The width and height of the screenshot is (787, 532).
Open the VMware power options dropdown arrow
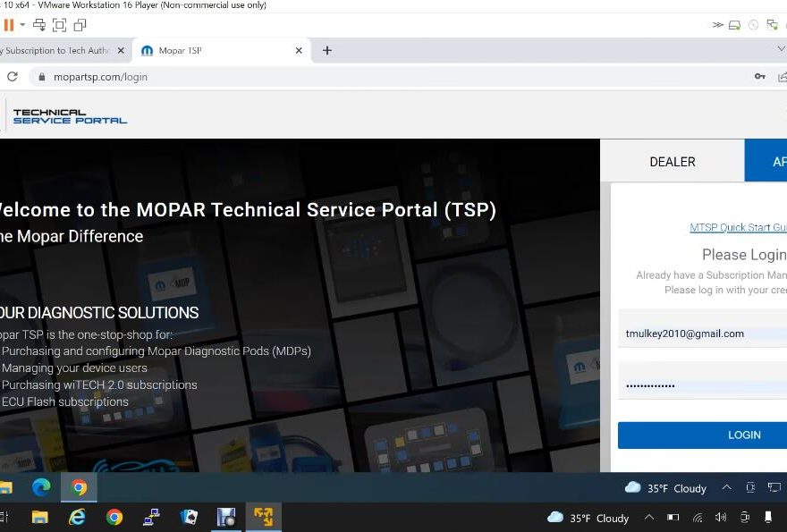tap(22, 25)
